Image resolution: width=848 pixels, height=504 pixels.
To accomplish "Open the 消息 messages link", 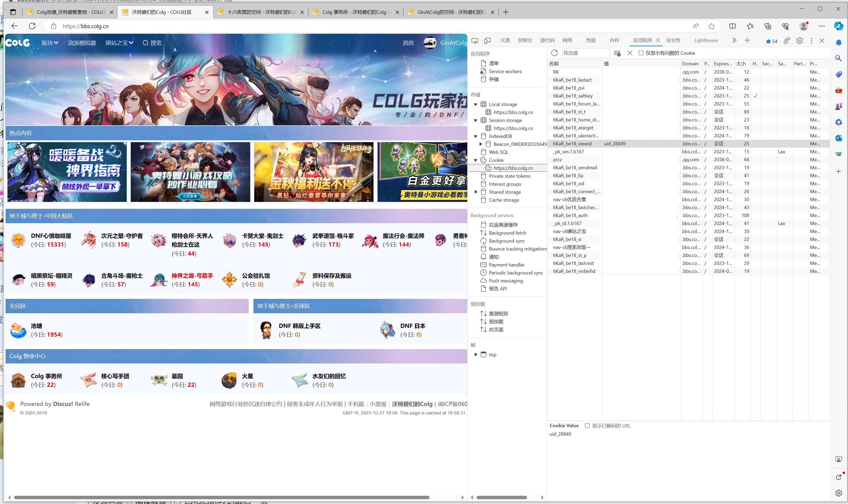I will 408,43.
